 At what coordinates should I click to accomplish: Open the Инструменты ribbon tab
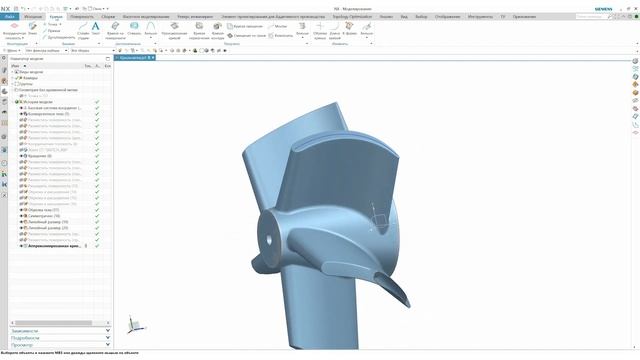(x=480, y=17)
